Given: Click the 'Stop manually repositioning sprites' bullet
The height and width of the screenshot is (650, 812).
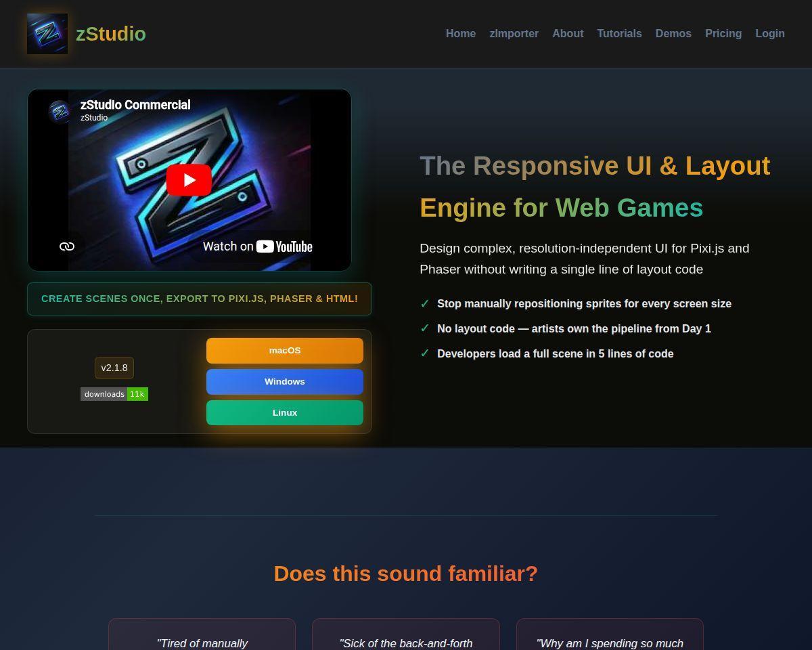Looking at the screenshot, I should pyautogui.click(x=584, y=304).
